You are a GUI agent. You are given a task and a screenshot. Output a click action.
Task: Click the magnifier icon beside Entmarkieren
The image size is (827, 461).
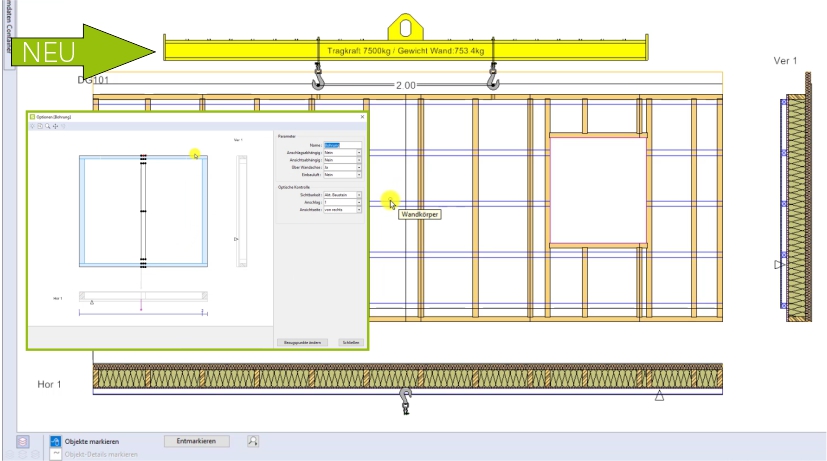point(253,441)
